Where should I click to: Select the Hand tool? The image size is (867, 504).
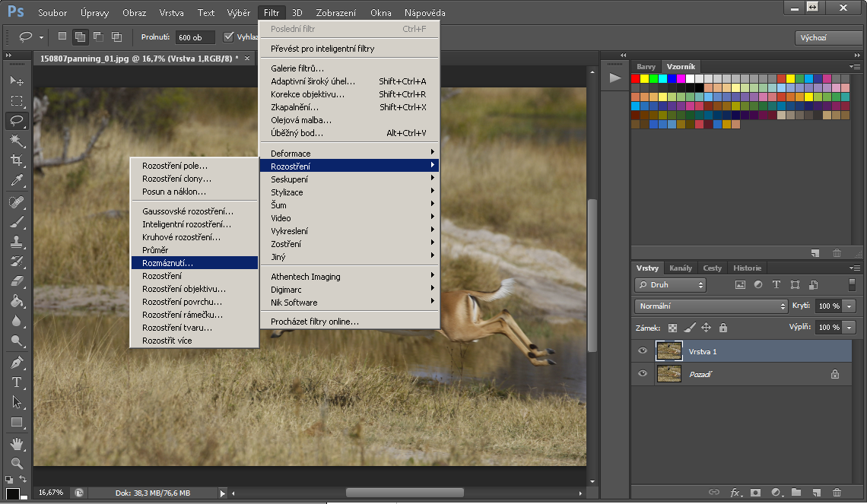(x=17, y=442)
